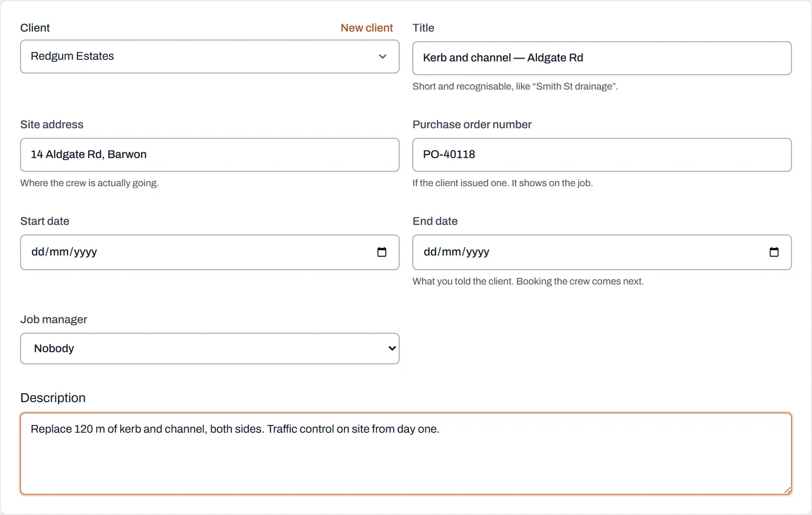Click the Purchase order number label
This screenshot has width=812, height=515.
pos(472,125)
